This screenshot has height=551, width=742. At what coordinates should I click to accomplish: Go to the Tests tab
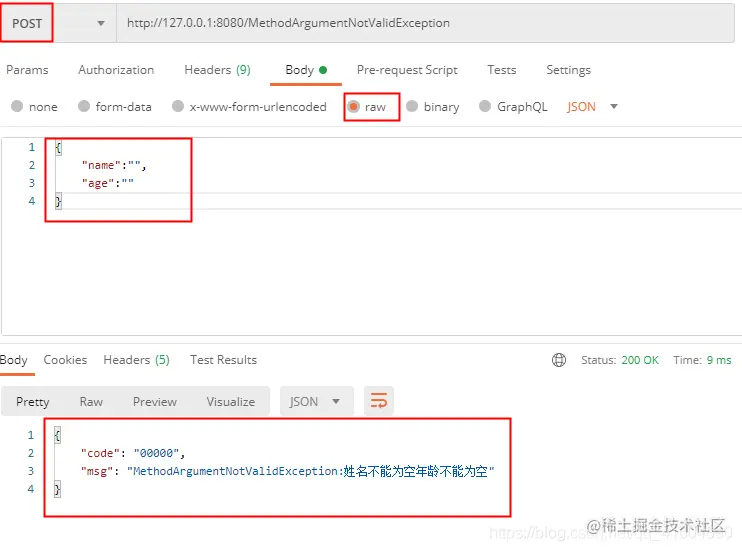(x=502, y=70)
